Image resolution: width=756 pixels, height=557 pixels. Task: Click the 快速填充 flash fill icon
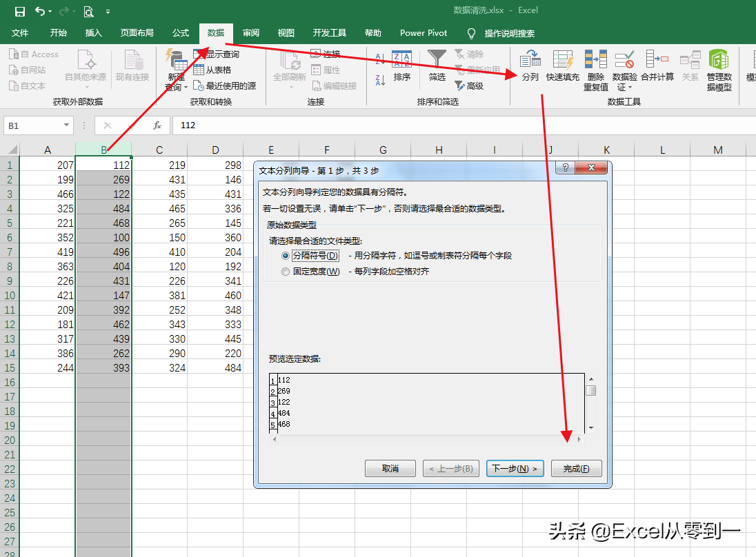point(563,65)
